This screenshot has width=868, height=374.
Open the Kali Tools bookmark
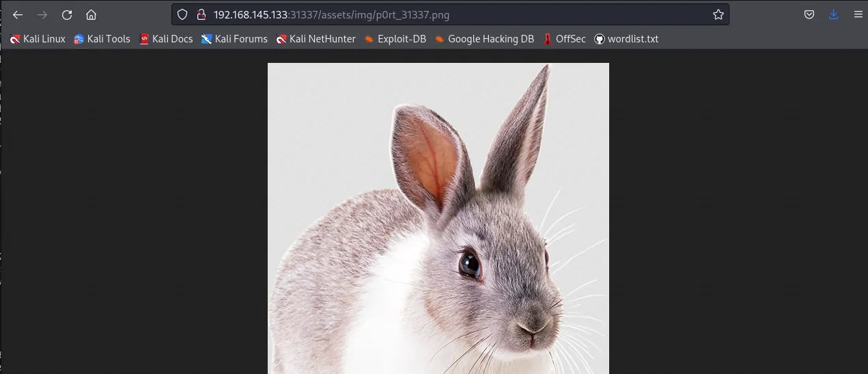(102, 39)
